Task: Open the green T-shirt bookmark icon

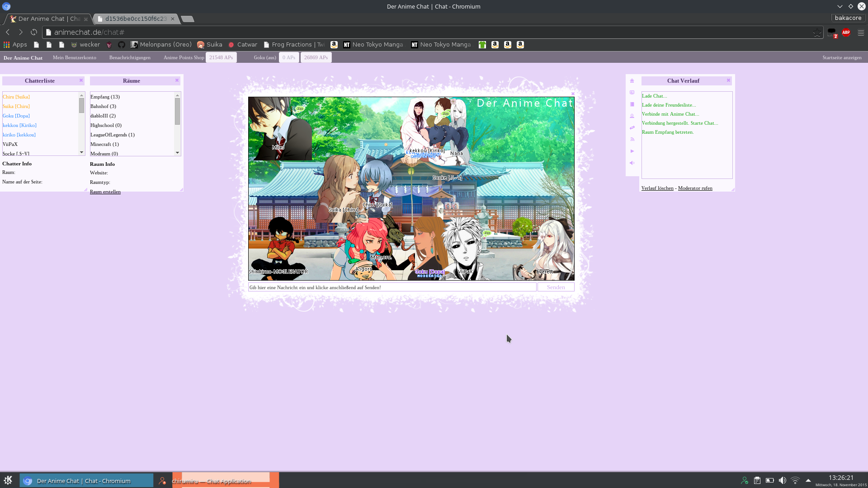Action: pos(482,45)
